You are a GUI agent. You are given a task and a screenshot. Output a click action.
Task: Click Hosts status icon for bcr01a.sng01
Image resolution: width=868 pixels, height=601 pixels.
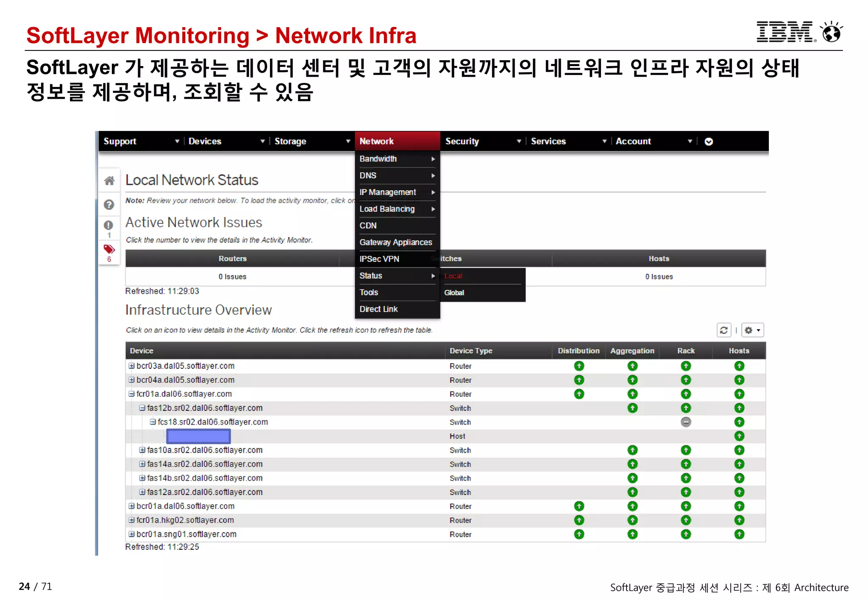[x=739, y=534]
